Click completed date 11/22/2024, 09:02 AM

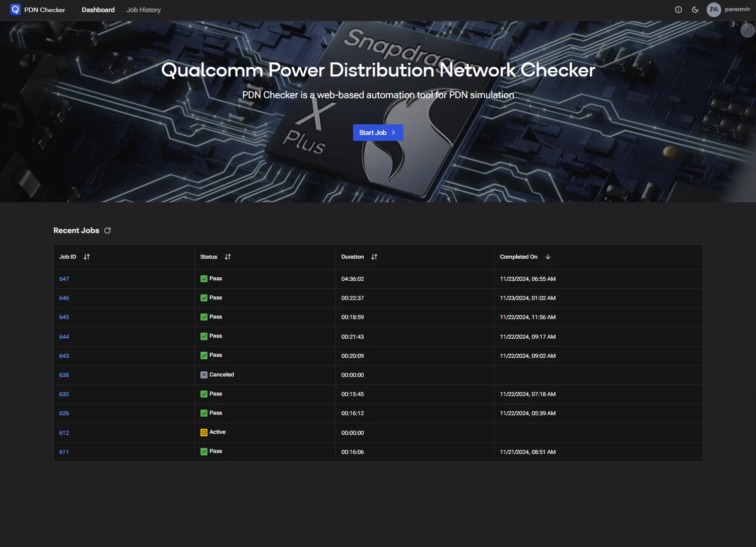click(x=528, y=356)
